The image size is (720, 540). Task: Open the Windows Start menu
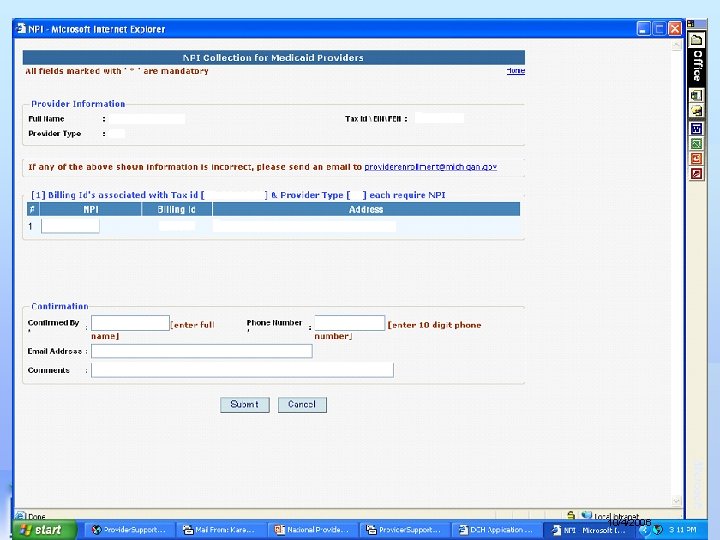44,530
